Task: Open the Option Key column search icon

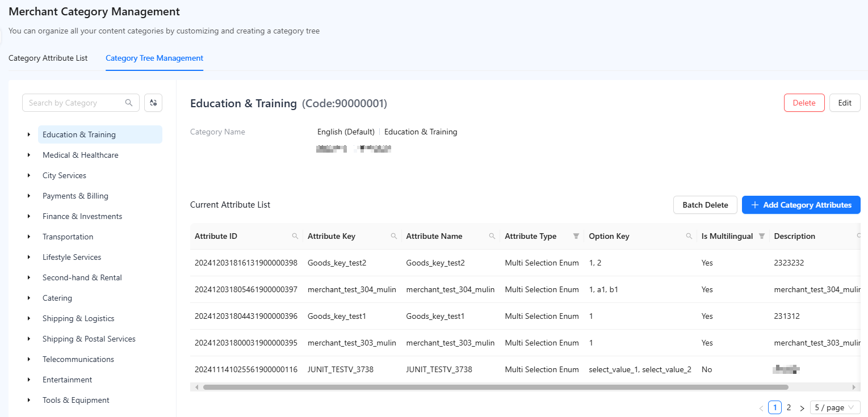Action: pos(689,236)
